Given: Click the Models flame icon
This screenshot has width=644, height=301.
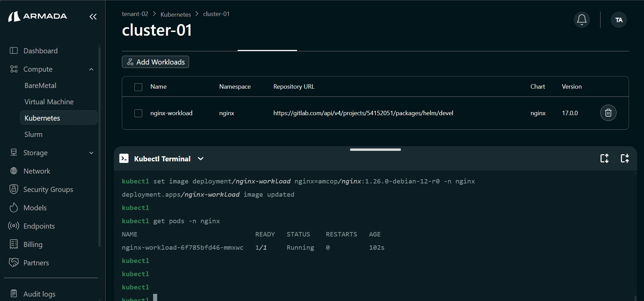Looking at the screenshot, I should 14,208.
